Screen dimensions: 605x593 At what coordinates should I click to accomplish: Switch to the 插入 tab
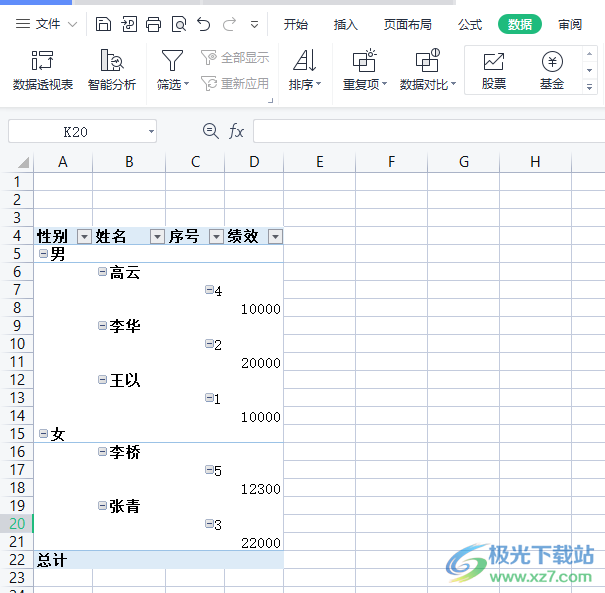coord(345,24)
